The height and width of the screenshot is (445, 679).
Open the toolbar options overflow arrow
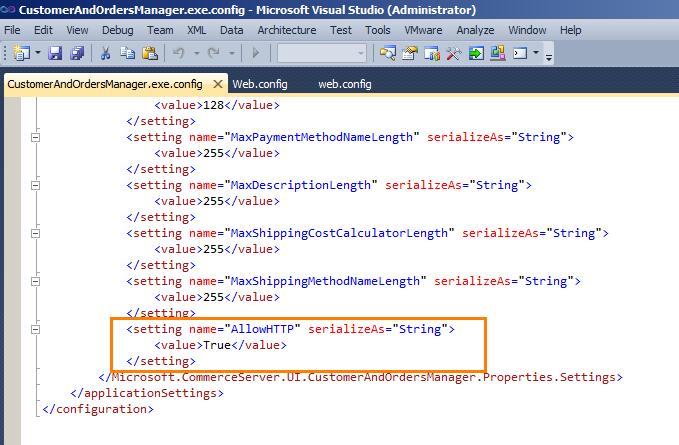549,56
